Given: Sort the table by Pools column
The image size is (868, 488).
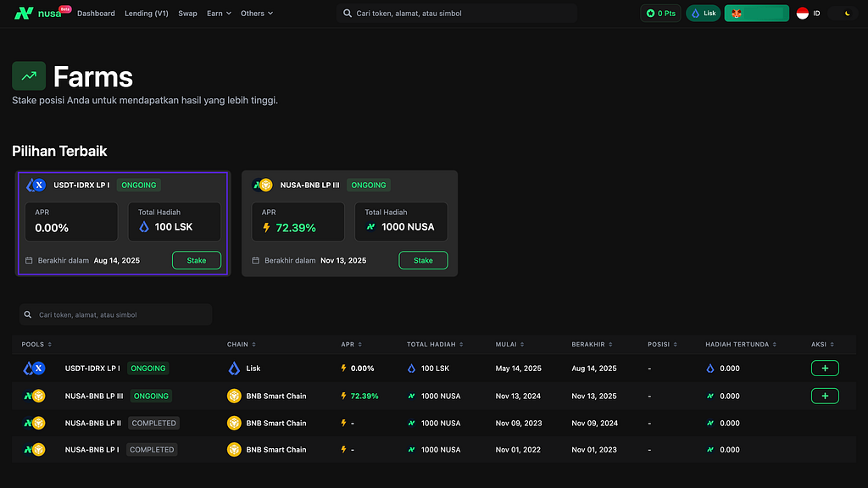Looking at the screenshot, I should (x=36, y=344).
